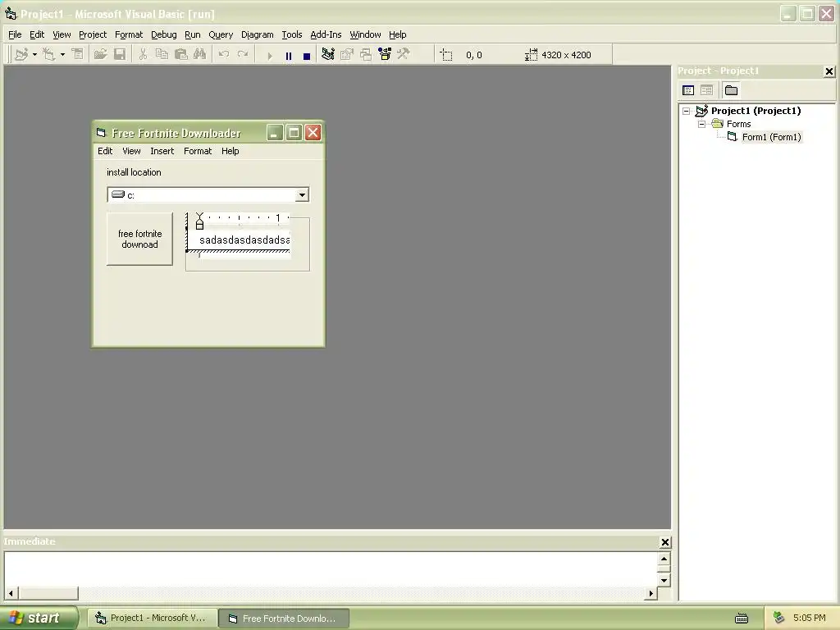Screen dimensions: 840x630
Task: Open View menu in Fortnite Downloader form
Action: coord(131,151)
